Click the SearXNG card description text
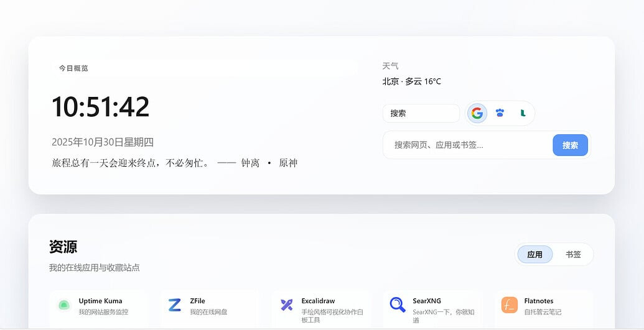 click(x=443, y=316)
